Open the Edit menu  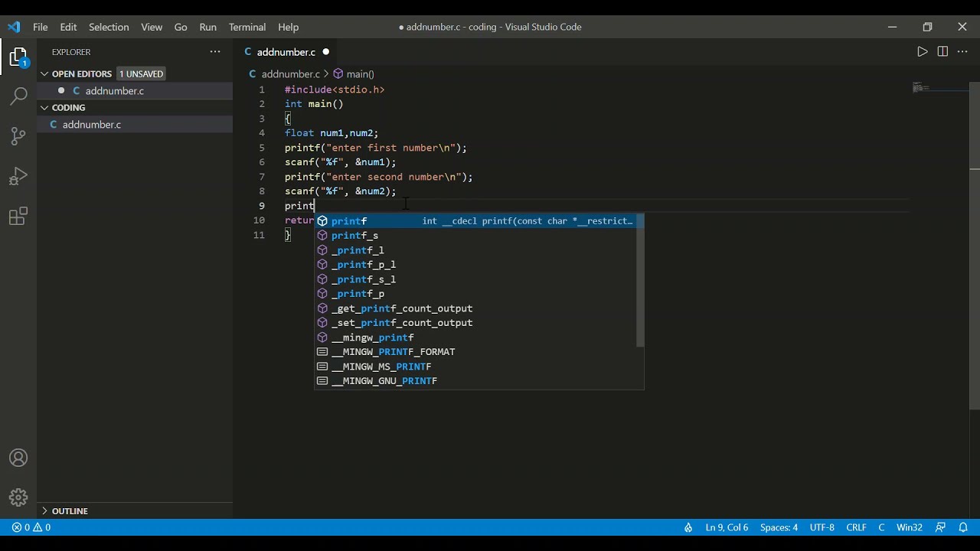[x=69, y=27]
